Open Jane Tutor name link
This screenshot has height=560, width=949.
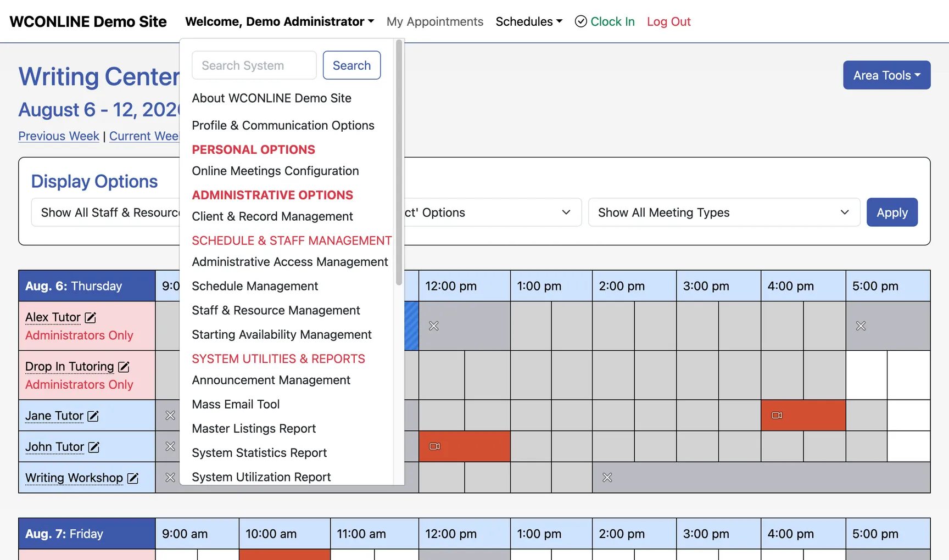[x=54, y=416]
